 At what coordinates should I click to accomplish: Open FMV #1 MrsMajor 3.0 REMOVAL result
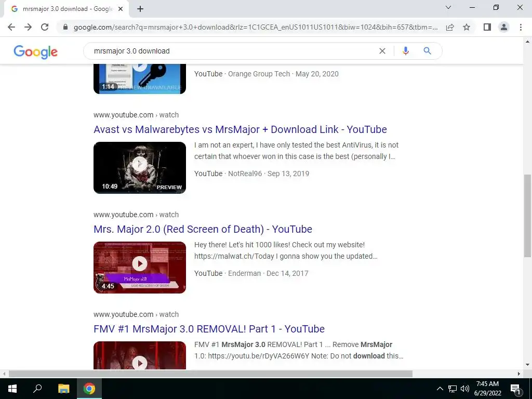click(x=209, y=329)
